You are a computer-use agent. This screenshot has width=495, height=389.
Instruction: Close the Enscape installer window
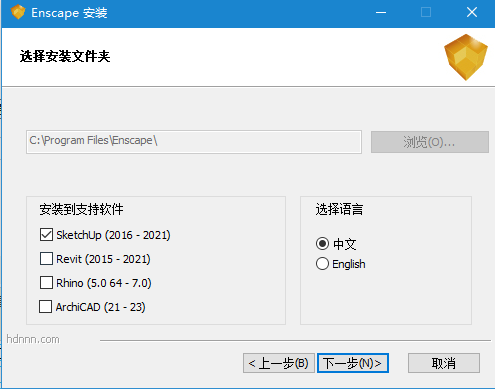tap(472, 13)
